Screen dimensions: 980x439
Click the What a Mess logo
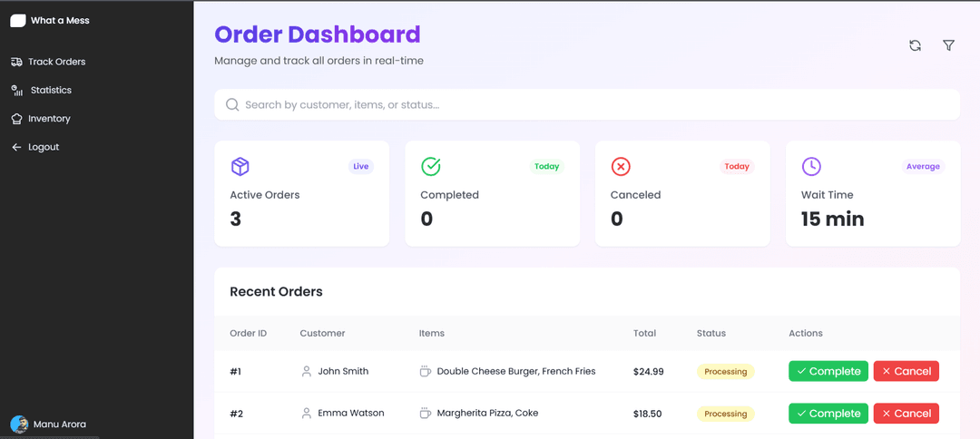click(18, 21)
